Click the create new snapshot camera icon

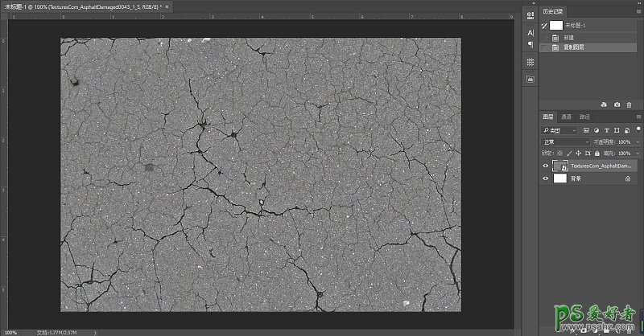[x=617, y=104]
